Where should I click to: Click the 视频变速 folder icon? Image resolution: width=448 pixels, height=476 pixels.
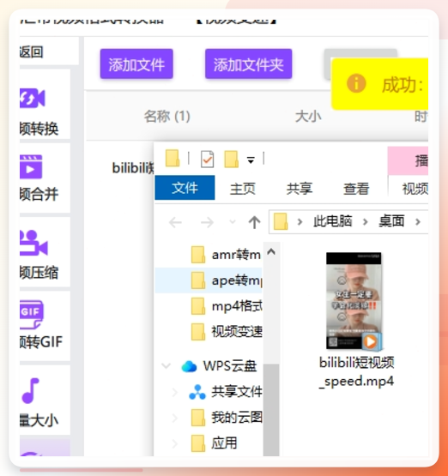(198, 332)
